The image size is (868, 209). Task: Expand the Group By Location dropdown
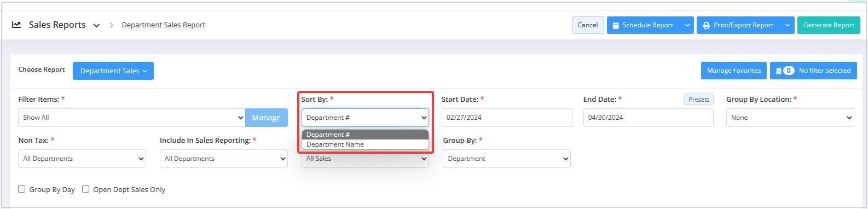[x=790, y=118]
